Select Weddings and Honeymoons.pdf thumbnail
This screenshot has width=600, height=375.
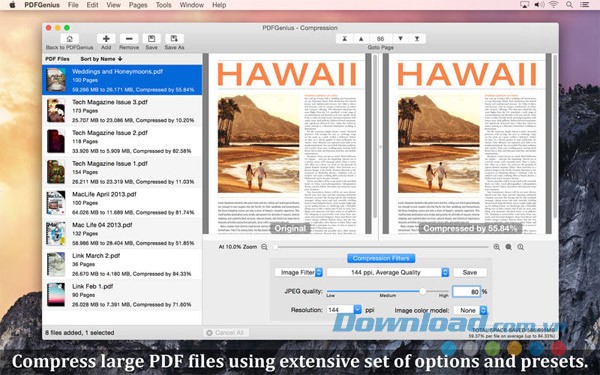56,80
